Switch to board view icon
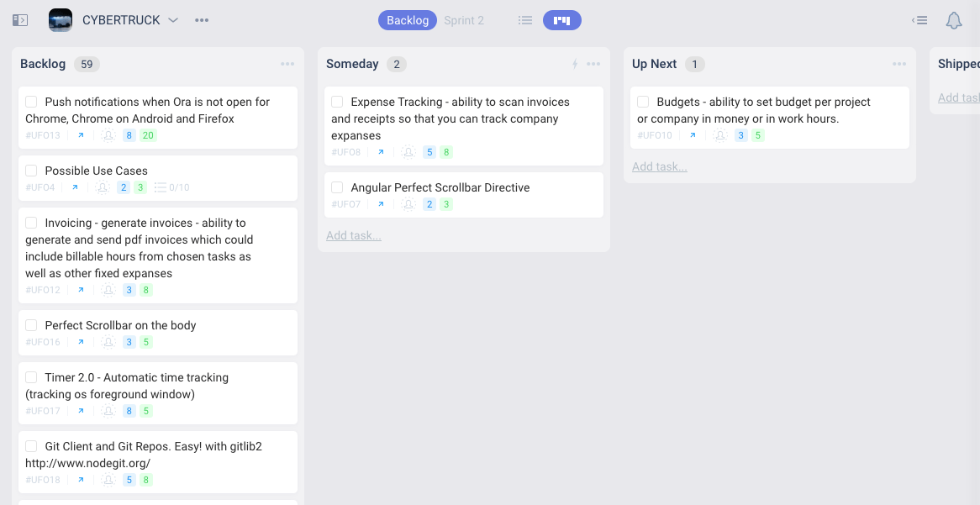This screenshot has height=505, width=980. 561,20
